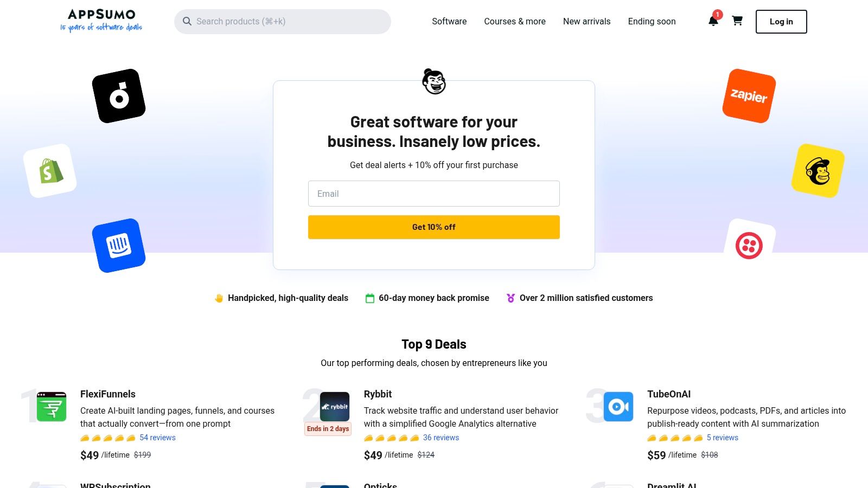Click the Zapier floating icon
The width and height of the screenshot is (868, 488).
tap(748, 96)
